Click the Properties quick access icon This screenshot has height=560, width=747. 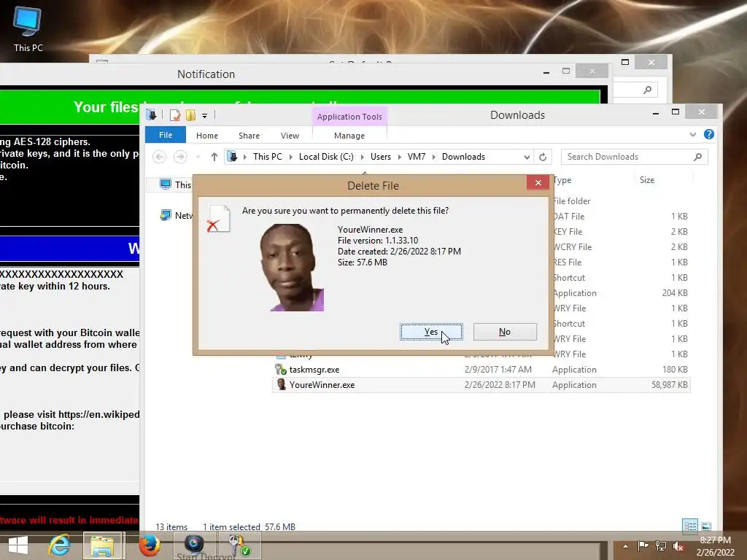[x=175, y=115]
